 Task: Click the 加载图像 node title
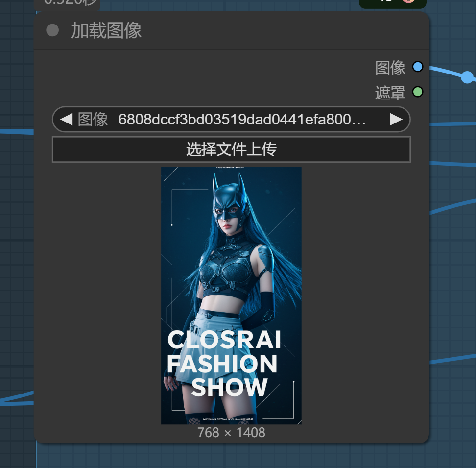[x=106, y=31]
